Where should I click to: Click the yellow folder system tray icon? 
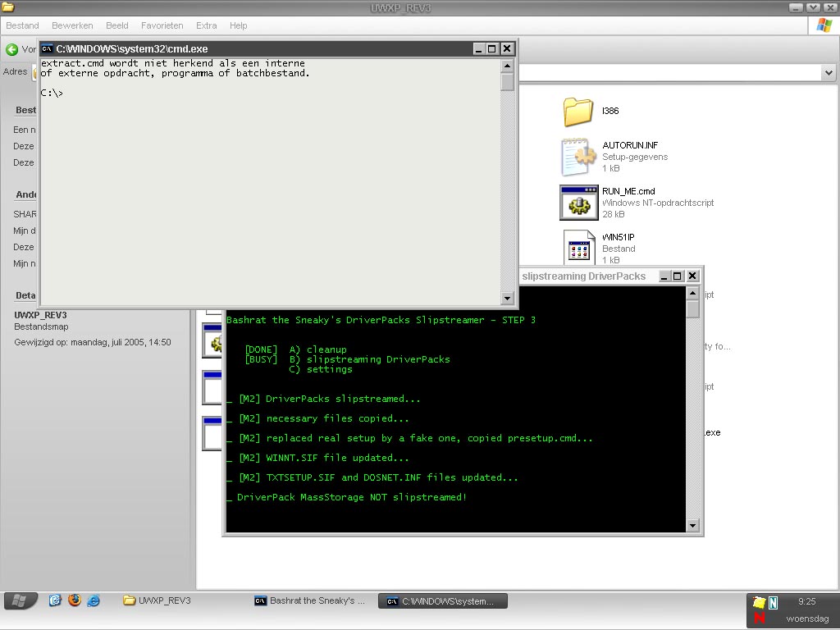[x=759, y=602]
